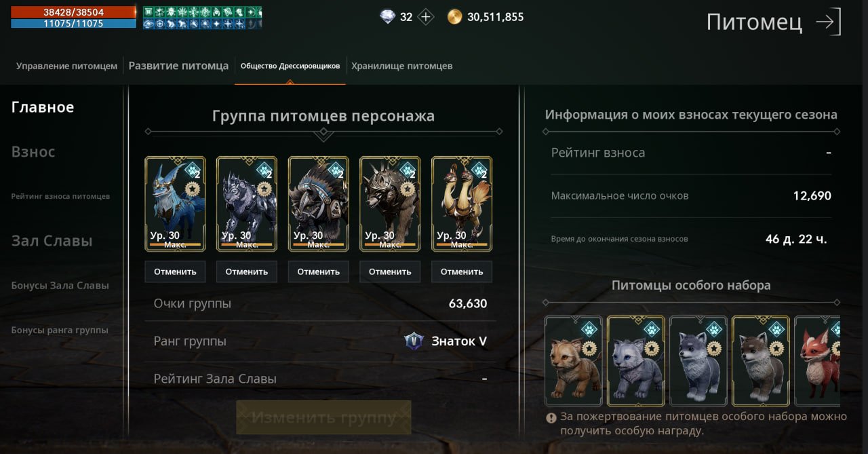Select the blue armored wolf pet card
Image resolution: width=868 pixels, height=454 pixels.
(175, 204)
